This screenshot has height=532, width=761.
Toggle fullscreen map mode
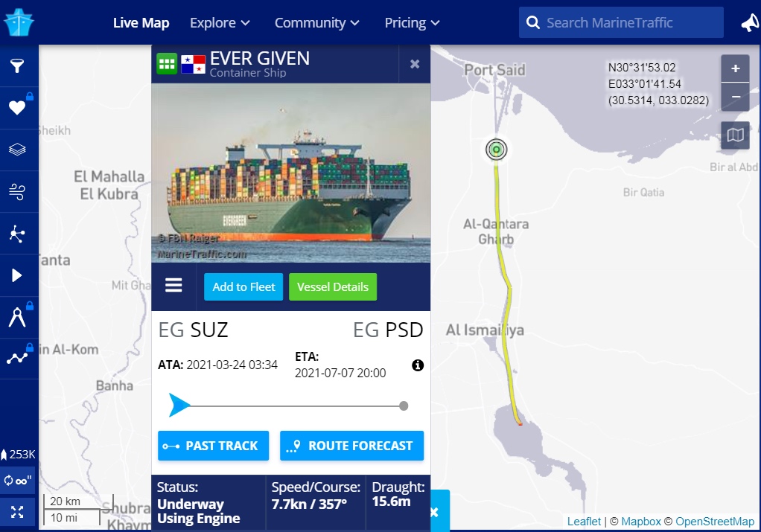coord(17,512)
